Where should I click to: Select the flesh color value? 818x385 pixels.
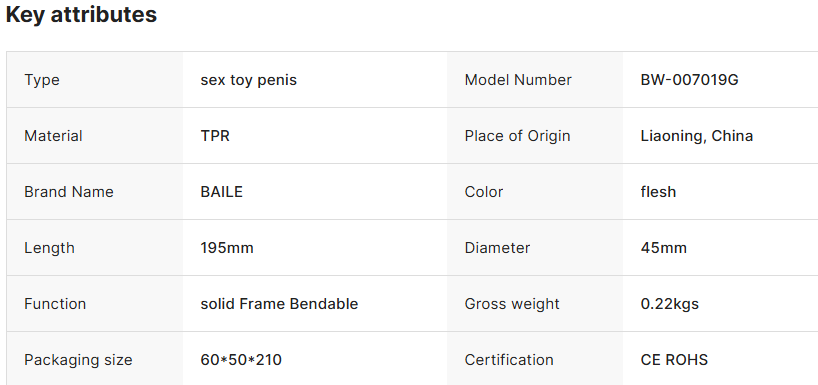pyautogui.click(x=658, y=191)
